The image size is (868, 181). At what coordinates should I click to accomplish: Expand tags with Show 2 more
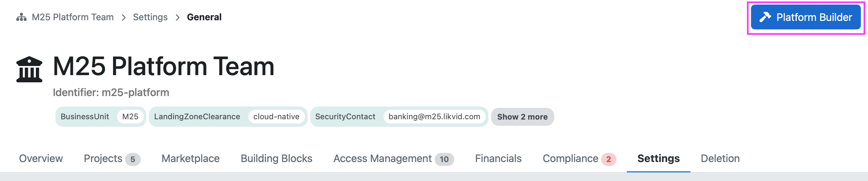(522, 117)
